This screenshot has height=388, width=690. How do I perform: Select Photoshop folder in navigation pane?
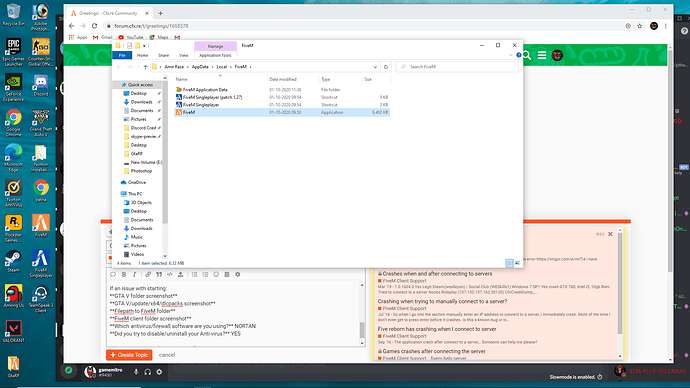[x=141, y=171]
